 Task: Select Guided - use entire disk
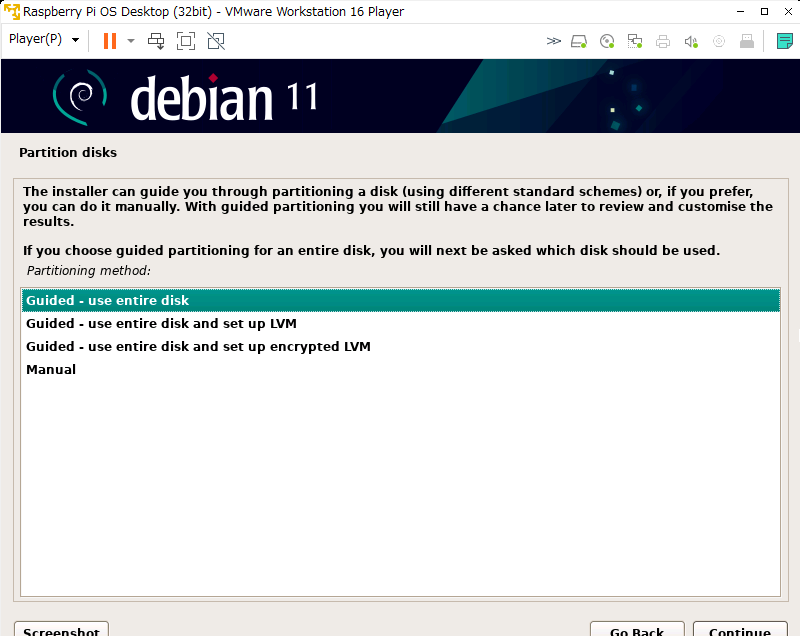click(401, 300)
